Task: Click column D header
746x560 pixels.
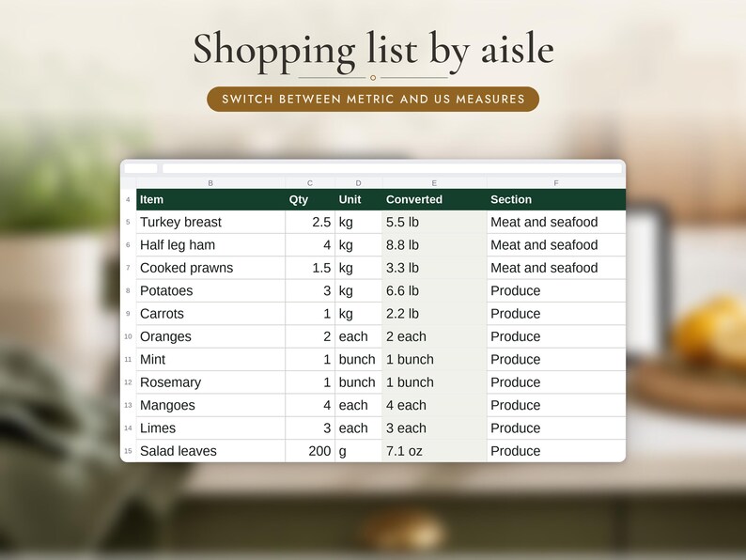Action: [359, 182]
